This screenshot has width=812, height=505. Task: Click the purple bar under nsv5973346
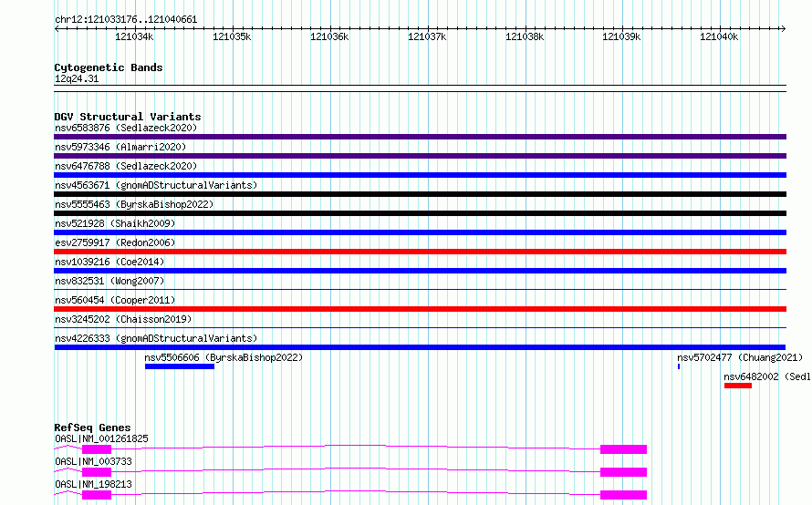coord(420,156)
